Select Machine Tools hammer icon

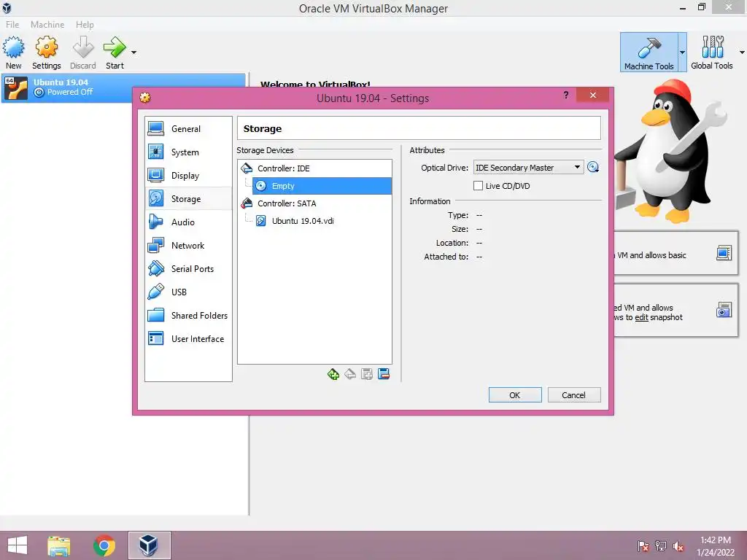(649, 52)
